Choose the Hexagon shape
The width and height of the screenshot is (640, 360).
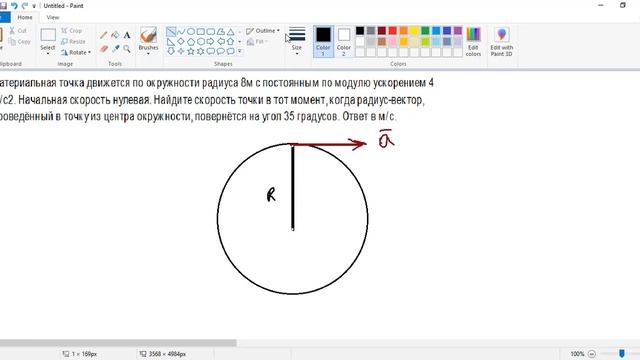201,41
